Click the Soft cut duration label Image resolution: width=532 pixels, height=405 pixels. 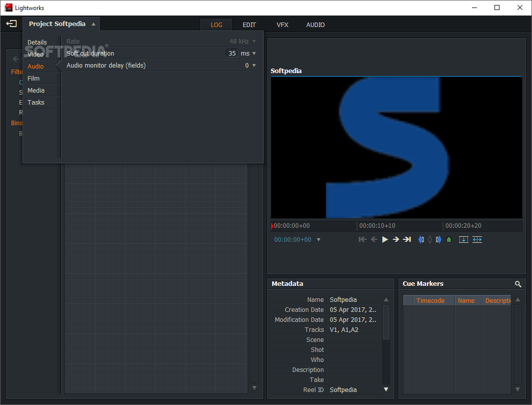pos(90,53)
